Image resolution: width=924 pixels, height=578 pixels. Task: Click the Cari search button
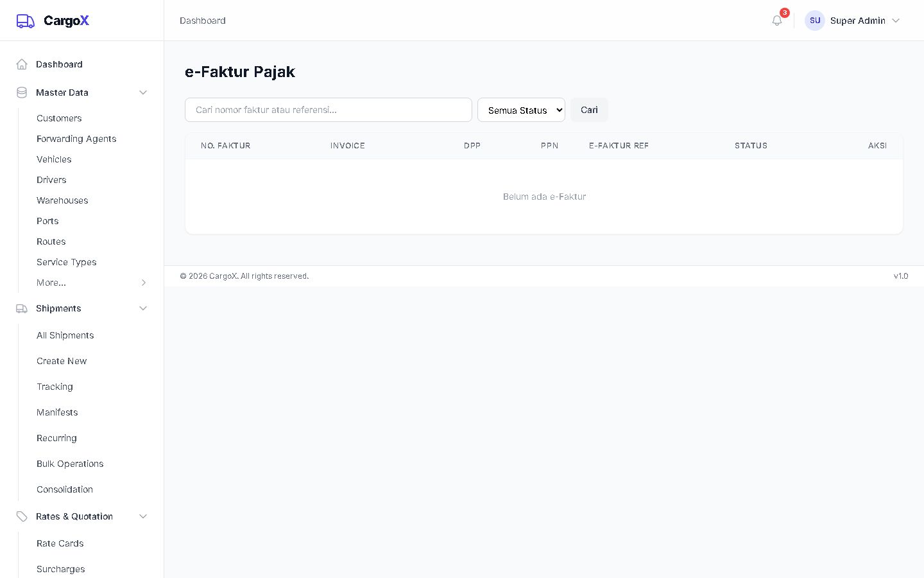(589, 110)
